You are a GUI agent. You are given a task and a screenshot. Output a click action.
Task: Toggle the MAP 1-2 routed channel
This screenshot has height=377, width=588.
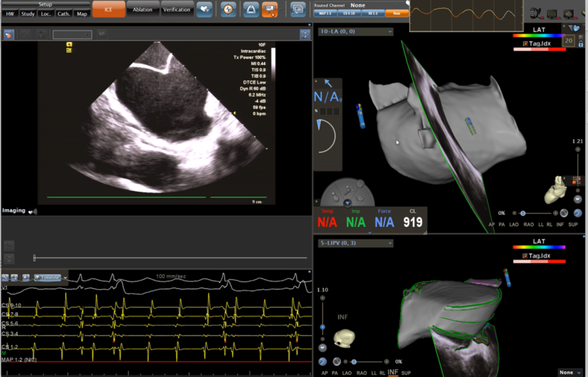325,14
